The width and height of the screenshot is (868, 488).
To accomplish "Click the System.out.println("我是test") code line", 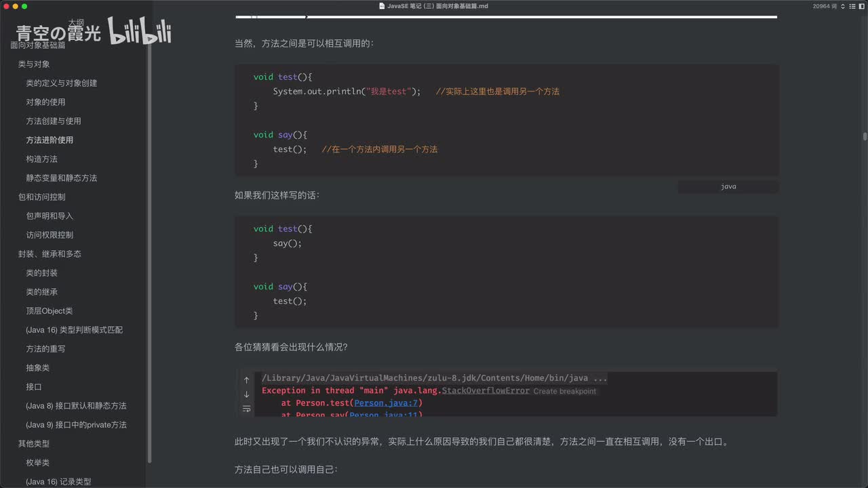I will (x=347, y=91).
